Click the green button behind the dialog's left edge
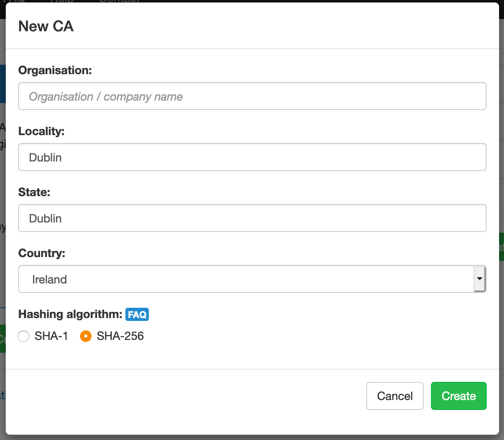Screen dimensions: 504x440 pos(3,339)
